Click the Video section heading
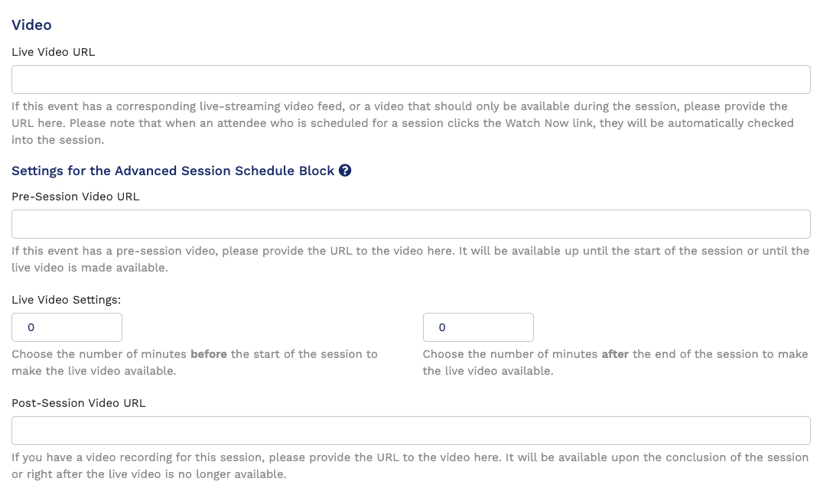The height and width of the screenshot is (504, 823). [x=31, y=24]
